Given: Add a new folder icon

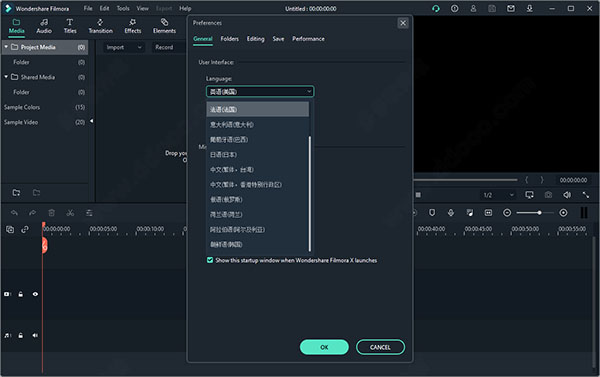Looking at the screenshot, I should pyautogui.click(x=16, y=193).
